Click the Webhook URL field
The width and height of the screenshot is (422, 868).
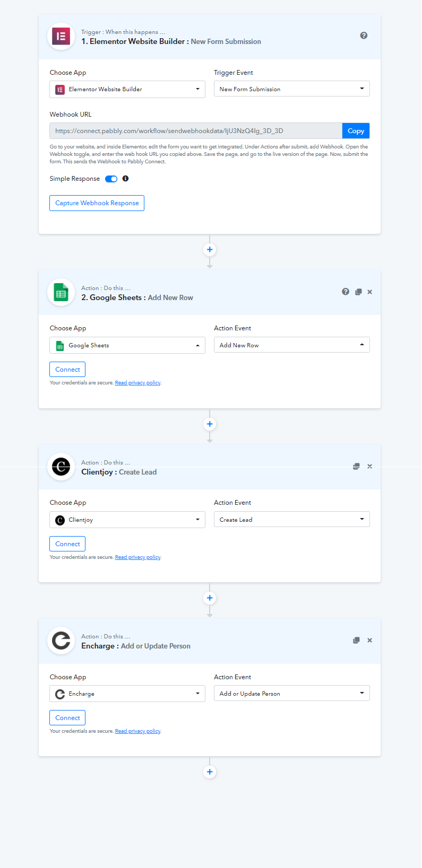(196, 131)
